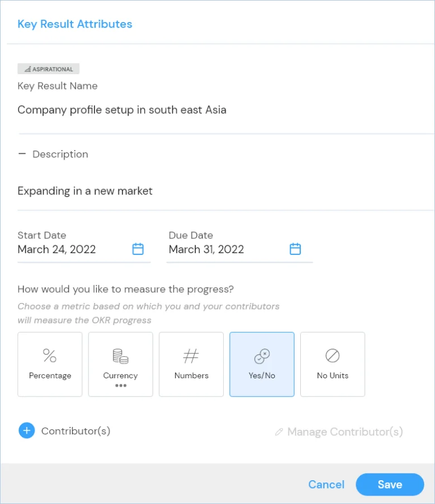Viewport: 435px width, 504px height.
Task: Click the Yes/No check-cross icon
Action: (x=262, y=356)
